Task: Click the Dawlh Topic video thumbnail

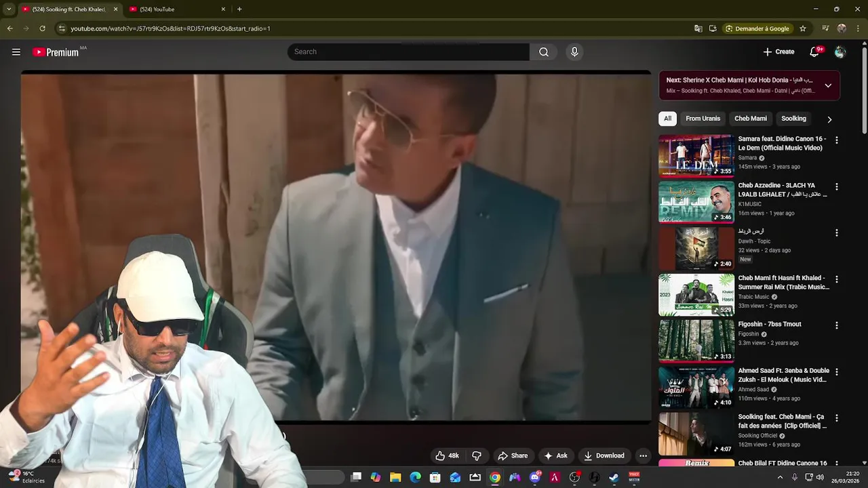Action: coord(696,248)
